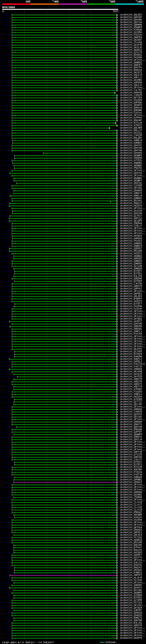Click the white query sequence bar
Image resolution: width=146 pixels, height=644 pixels.
point(60,9)
